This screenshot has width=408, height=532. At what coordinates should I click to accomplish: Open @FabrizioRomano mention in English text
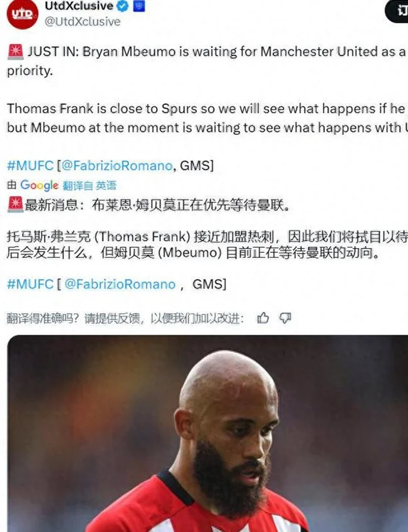tap(117, 165)
